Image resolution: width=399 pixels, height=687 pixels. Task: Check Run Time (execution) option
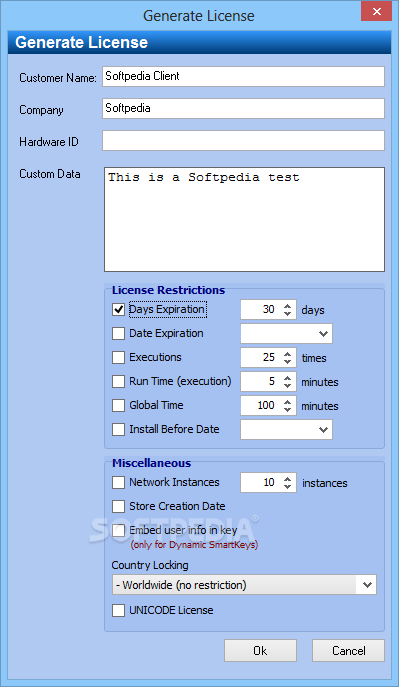click(118, 382)
